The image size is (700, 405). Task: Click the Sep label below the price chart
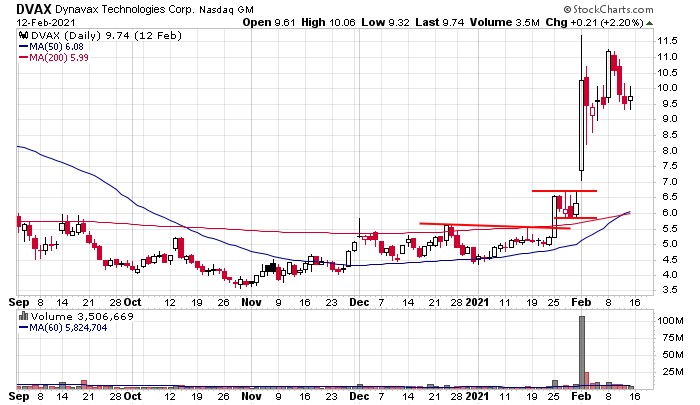tap(19, 302)
